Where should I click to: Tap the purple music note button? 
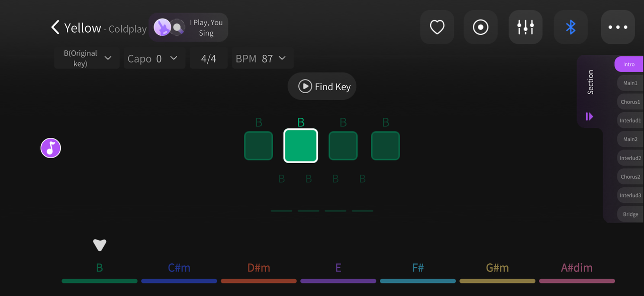[51, 148]
